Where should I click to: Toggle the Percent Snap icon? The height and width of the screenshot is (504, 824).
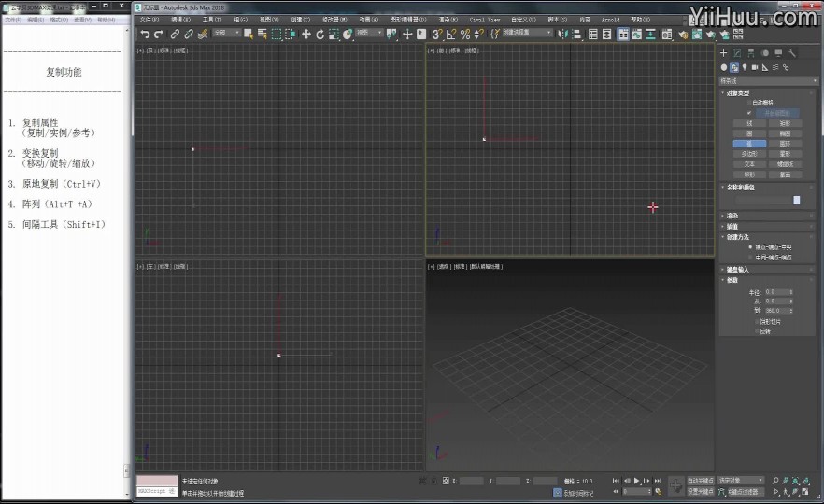point(465,35)
